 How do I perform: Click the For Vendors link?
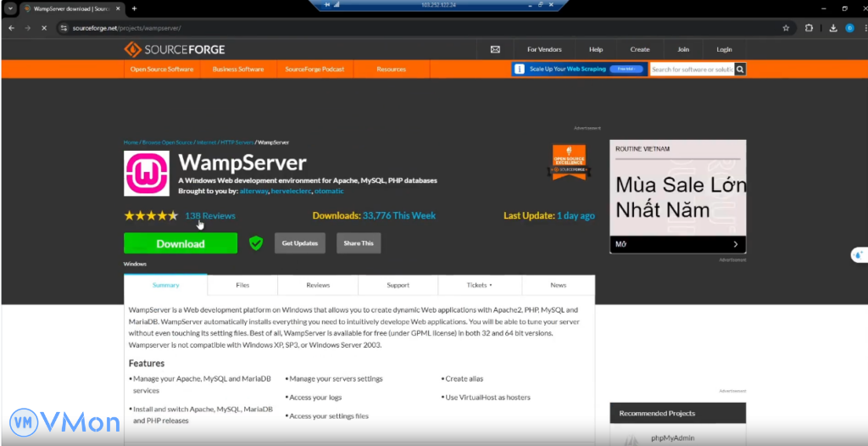click(x=544, y=49)
